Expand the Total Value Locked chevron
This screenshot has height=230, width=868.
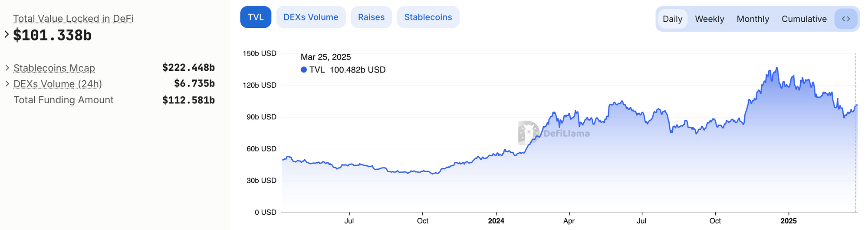pos(7,34)
